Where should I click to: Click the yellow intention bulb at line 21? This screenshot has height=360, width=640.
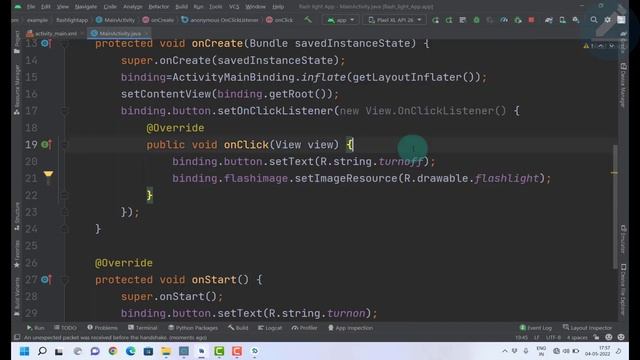click(48, 176)
